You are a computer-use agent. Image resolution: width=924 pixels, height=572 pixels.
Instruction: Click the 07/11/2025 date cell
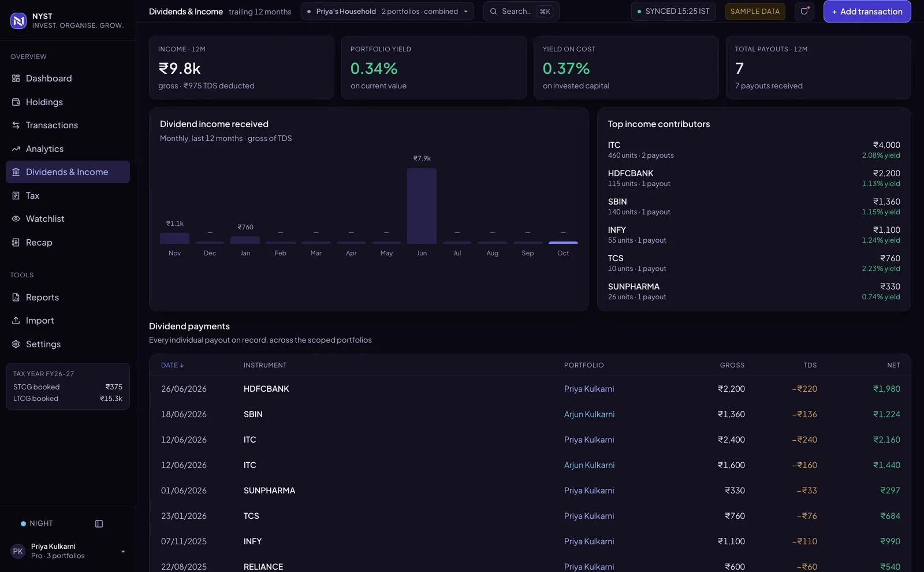pos(184,541)
